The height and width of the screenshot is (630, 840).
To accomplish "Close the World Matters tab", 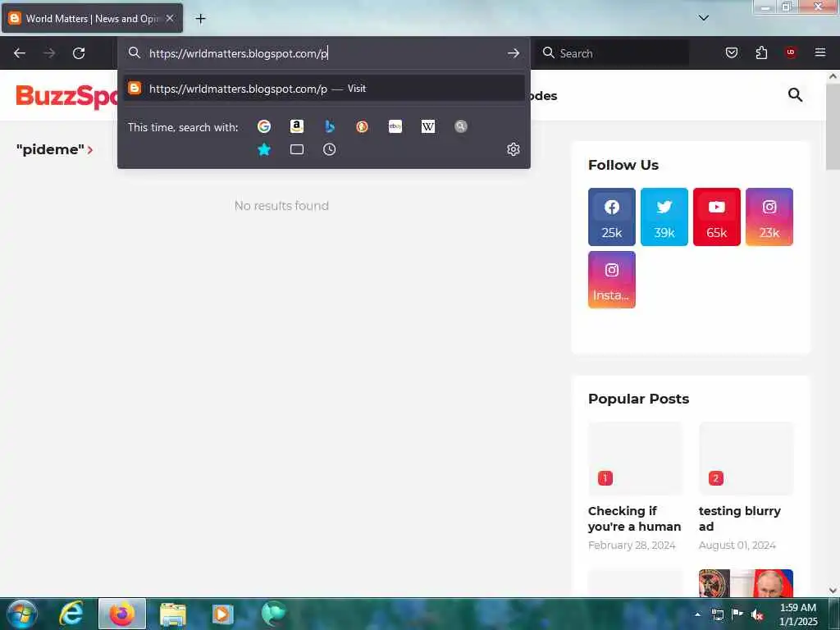I will pyautogui.click(x=170, y=18).
